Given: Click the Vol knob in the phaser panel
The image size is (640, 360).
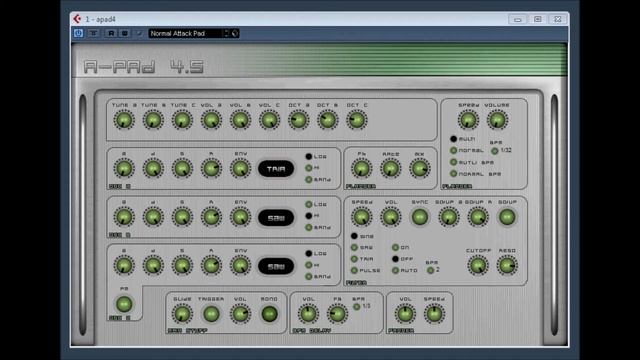Looking at the screenshot, I should point(405,314).
